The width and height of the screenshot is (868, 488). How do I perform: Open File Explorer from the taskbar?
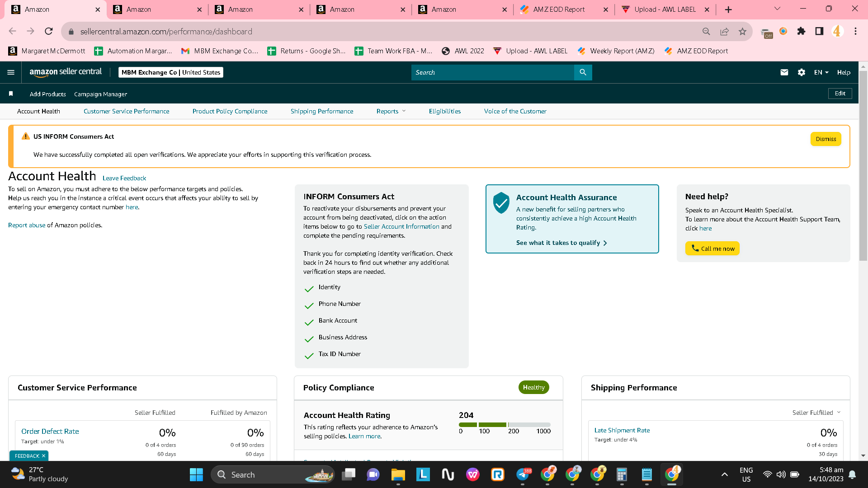398,474
